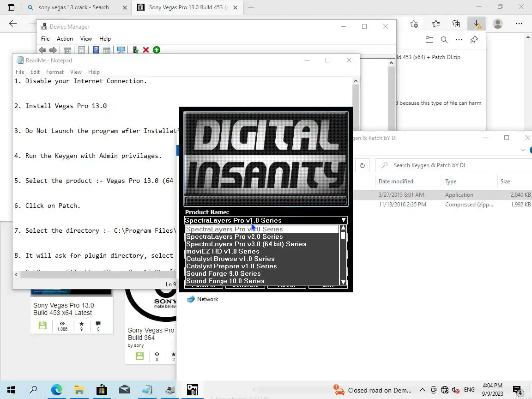Select moviEZ HD v1.0 Series
532x399 pixels.
(x=262, y=252)
